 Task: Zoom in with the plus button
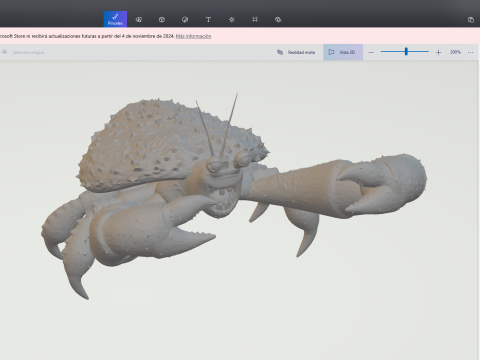438,52
